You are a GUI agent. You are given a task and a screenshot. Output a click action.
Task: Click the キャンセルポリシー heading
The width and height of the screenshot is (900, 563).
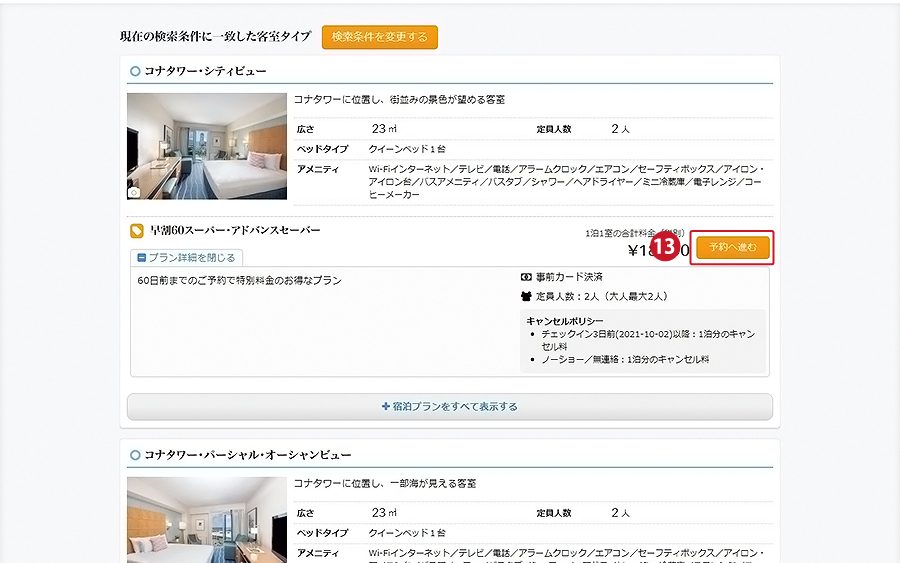click(x=565, y=321)
